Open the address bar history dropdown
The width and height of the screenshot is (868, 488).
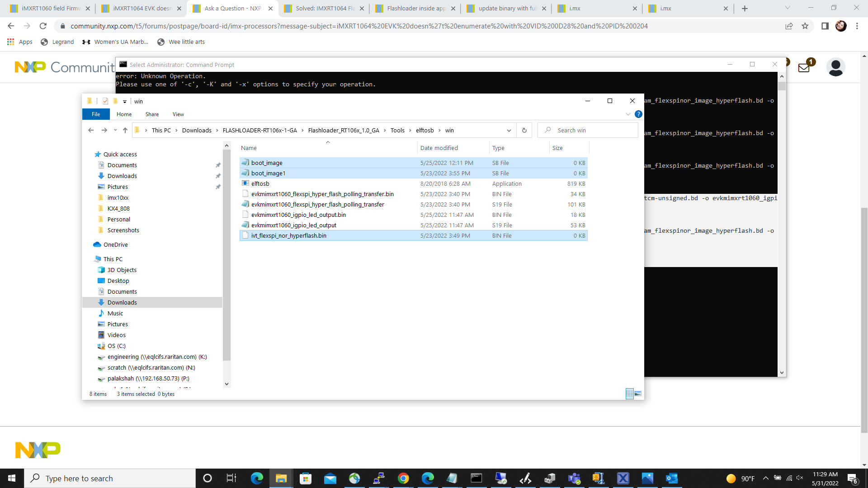coord(509,130)
